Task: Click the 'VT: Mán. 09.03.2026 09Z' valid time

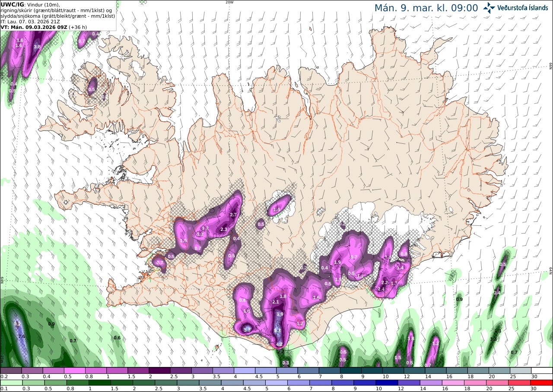Action: coord(34,27)
